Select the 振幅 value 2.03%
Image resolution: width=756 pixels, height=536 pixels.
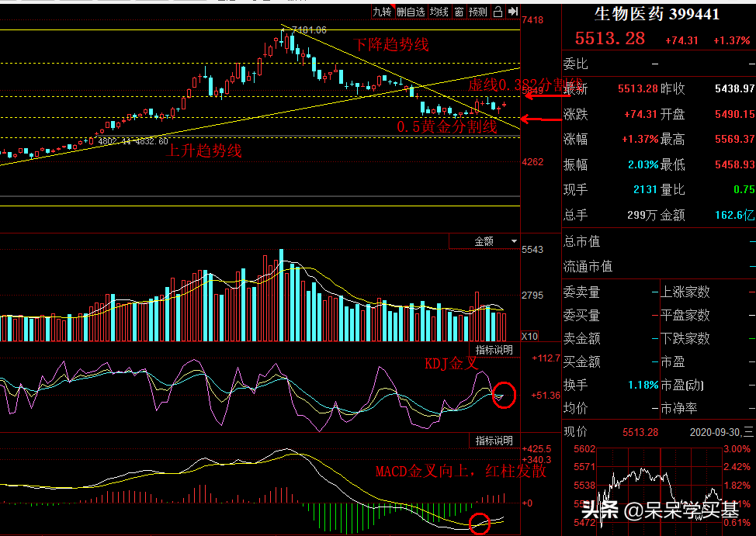tap(643, 165)
